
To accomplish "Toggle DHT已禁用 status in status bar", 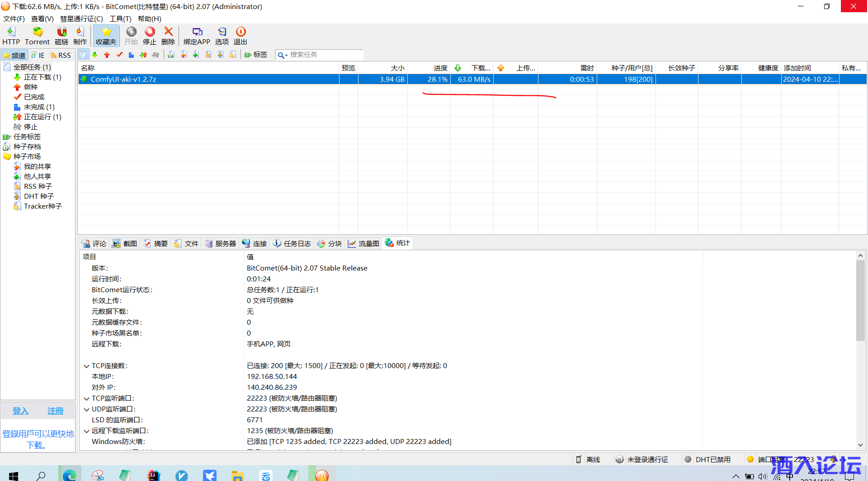I will tap(708, 459).
